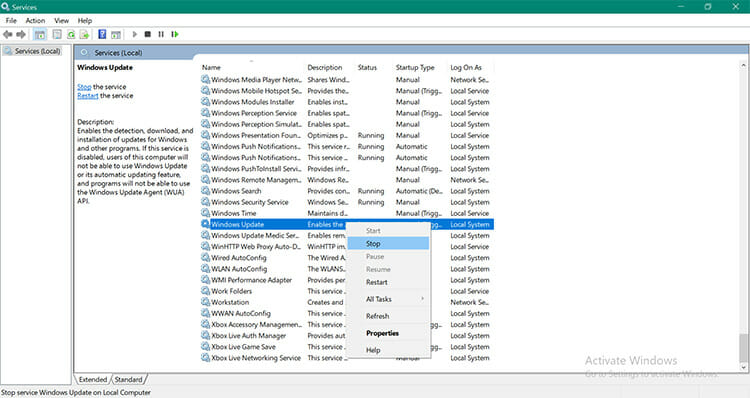Viewport: 750px width, 398px height.
Task: Click the Forward arrow in the toolbar
Action: pos(21,34)
